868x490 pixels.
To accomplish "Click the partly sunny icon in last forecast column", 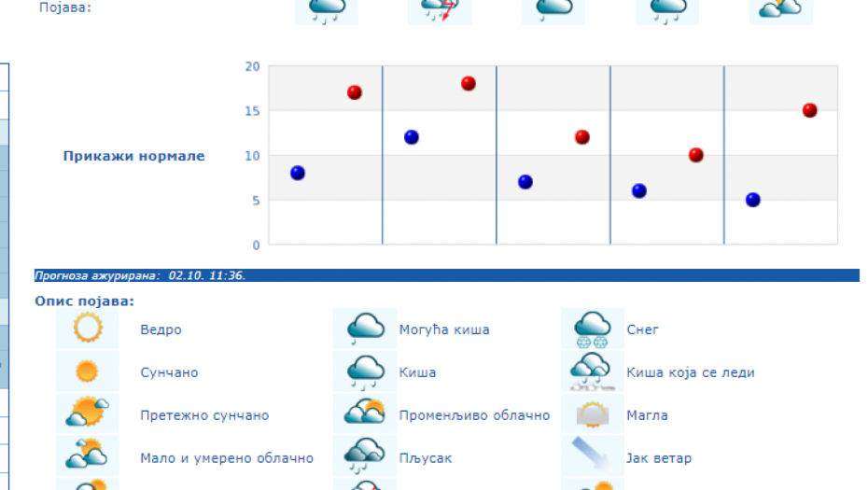I will [x=780, y=9].
